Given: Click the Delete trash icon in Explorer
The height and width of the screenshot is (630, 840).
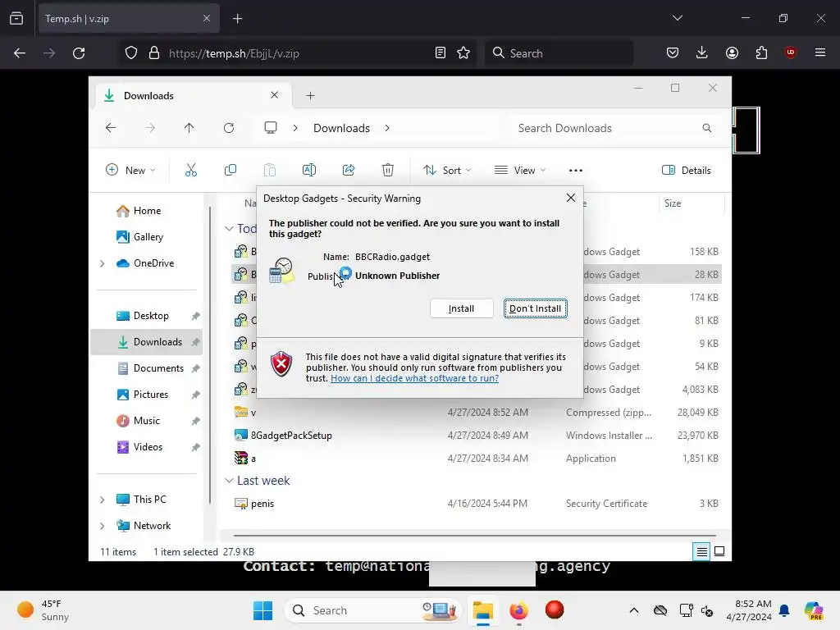Looking at the screenshot, I should click(x=388, y=171).
